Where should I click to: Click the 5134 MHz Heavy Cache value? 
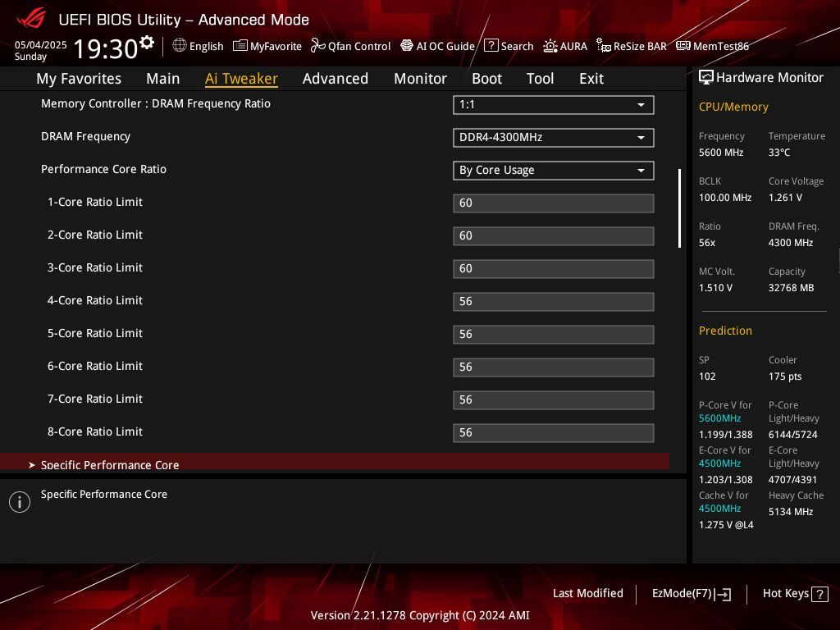[791, 512]
